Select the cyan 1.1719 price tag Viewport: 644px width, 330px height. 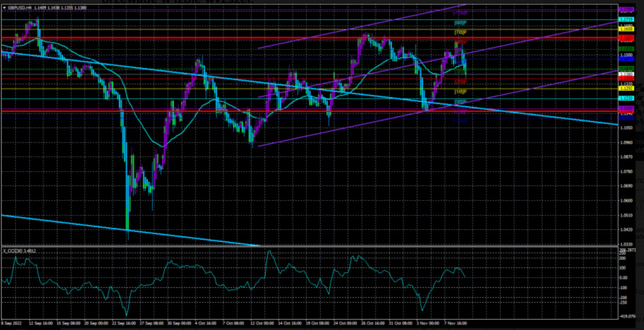[626, 19]
